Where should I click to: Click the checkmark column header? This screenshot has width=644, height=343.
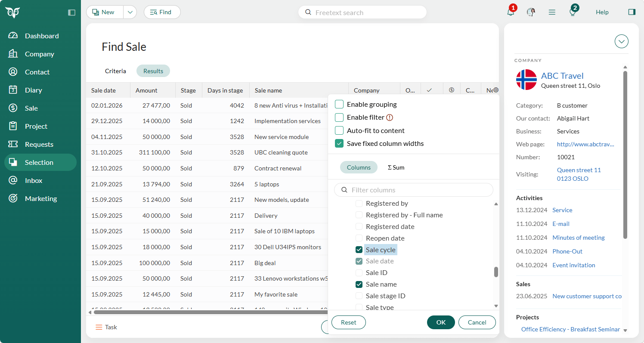pos(429,90)
